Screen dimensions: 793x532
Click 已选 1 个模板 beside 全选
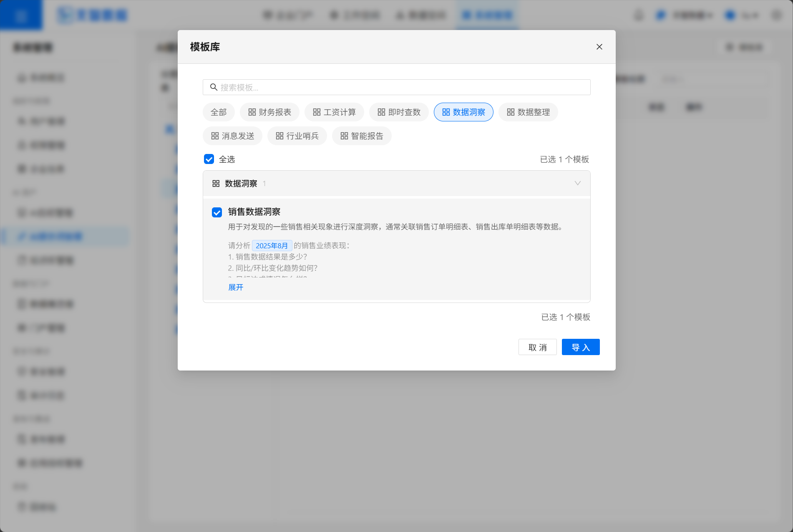[x=564, y=159]
